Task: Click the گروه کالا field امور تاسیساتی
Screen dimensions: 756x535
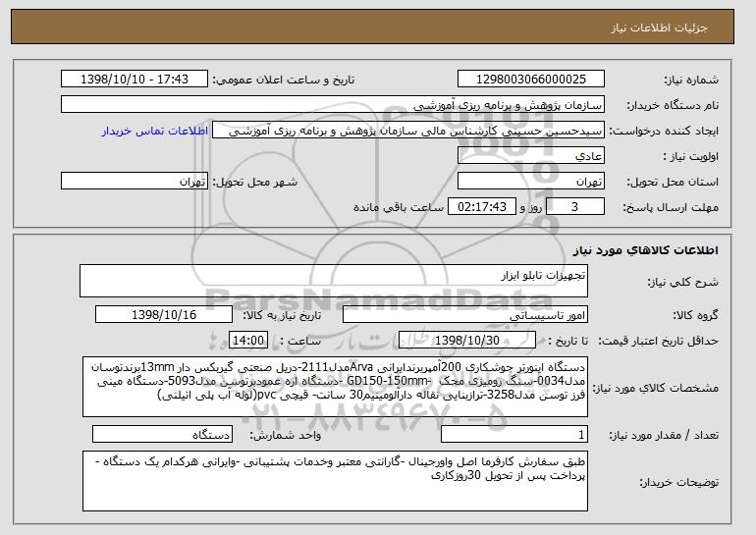Action: pos(465,315)
